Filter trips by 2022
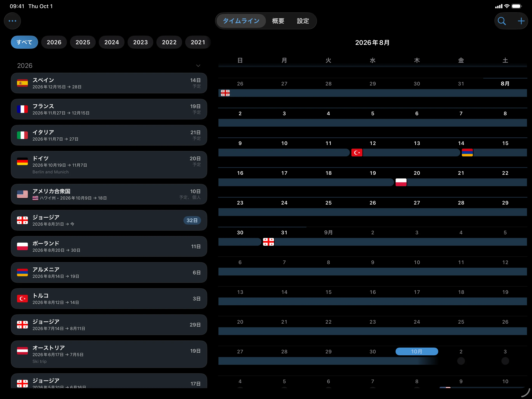Viewport: 532px width, 399px height. click(169, 42)
